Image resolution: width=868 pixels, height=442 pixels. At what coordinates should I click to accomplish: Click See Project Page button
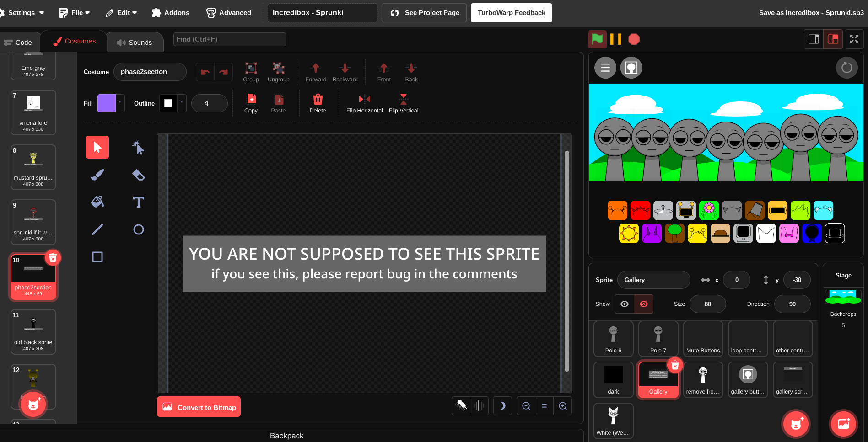pyautogui.click(x=424, y=13)
